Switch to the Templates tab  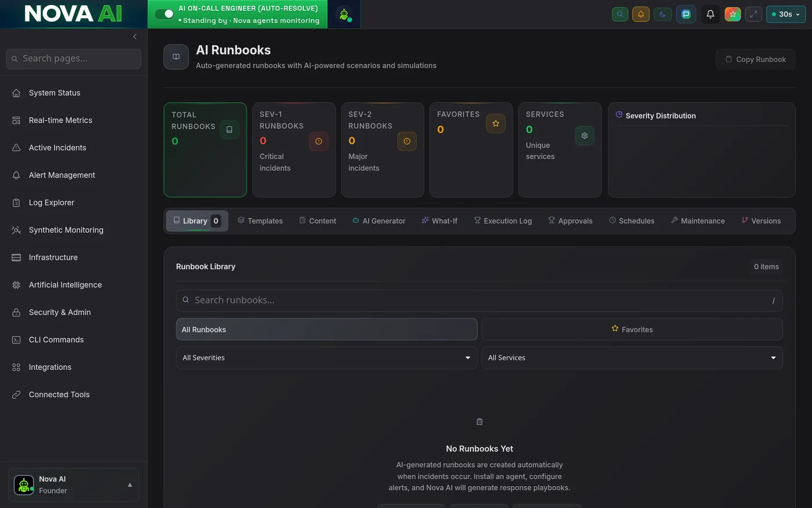260,221
